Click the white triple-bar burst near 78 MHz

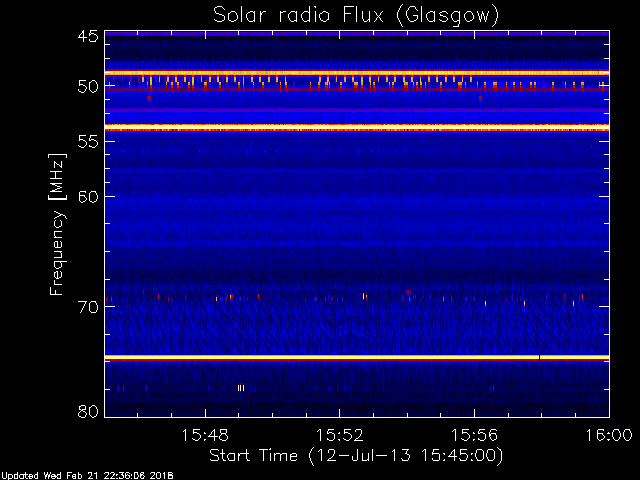pyautogui.click(x=241, y=388)
